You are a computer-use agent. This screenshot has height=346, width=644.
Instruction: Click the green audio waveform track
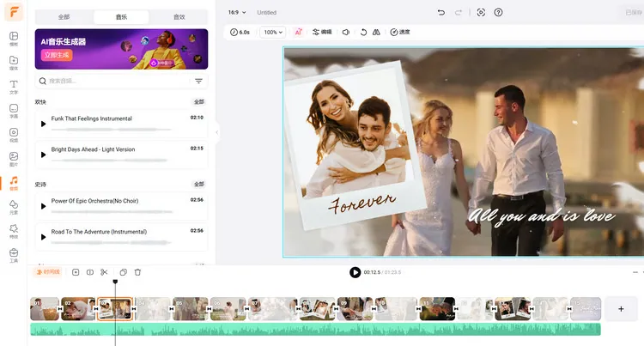pyautogui.click(x=315, y=329)
